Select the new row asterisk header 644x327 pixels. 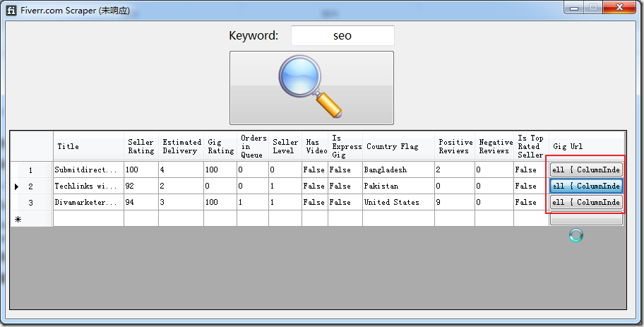(32, 219)
